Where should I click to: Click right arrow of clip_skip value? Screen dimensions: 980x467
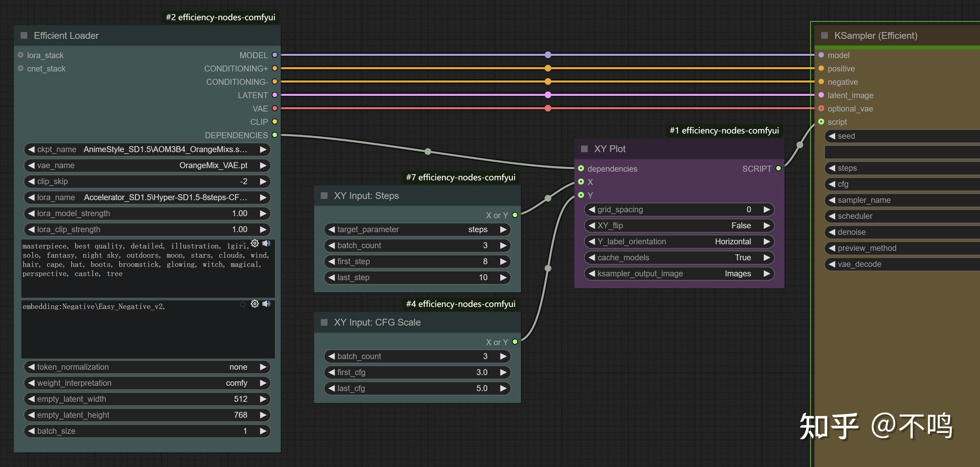point(263,181)
